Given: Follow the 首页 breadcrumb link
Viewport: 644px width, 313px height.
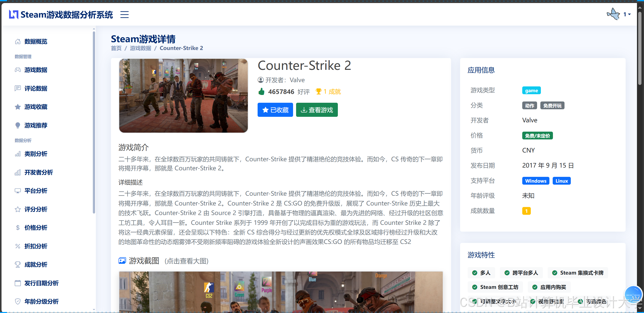Looking at the screenshot, I should (116, 48).
